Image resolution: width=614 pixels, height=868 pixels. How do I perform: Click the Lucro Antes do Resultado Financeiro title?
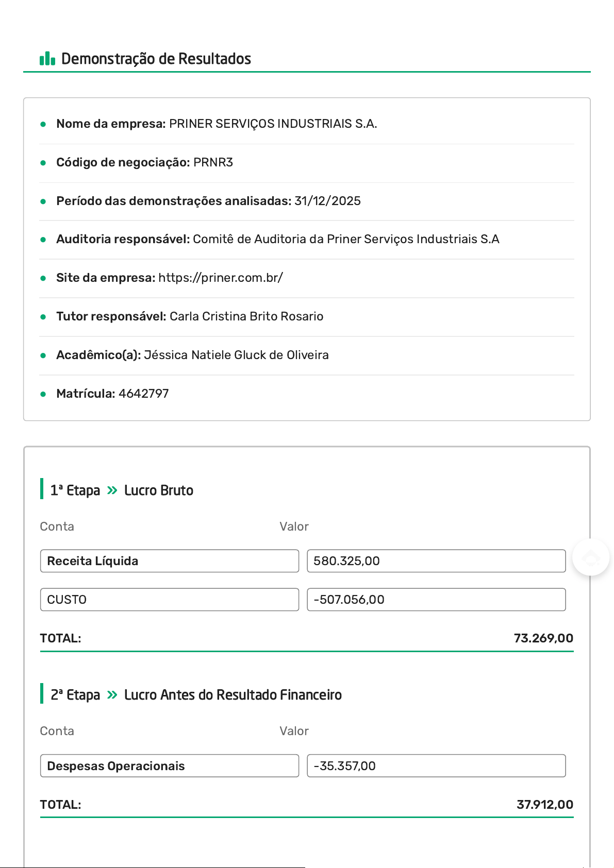tap(233, 695)
